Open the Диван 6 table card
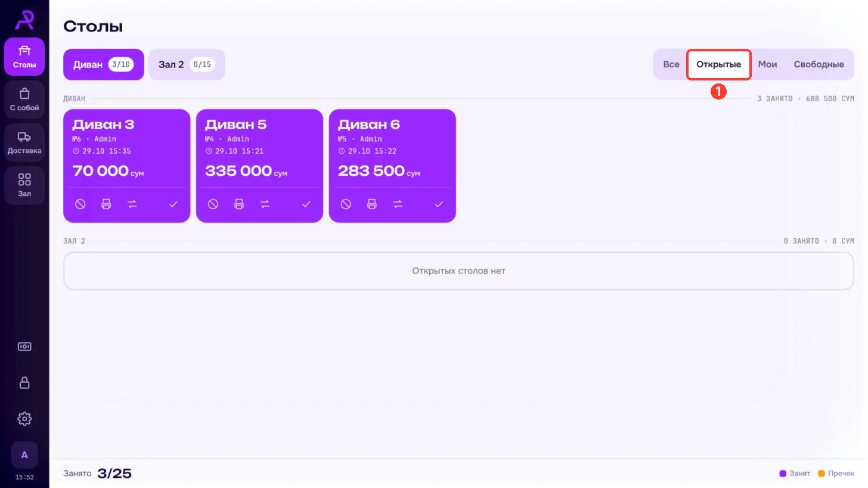This screenshot has height=488, width=868. tap(392, 166)
